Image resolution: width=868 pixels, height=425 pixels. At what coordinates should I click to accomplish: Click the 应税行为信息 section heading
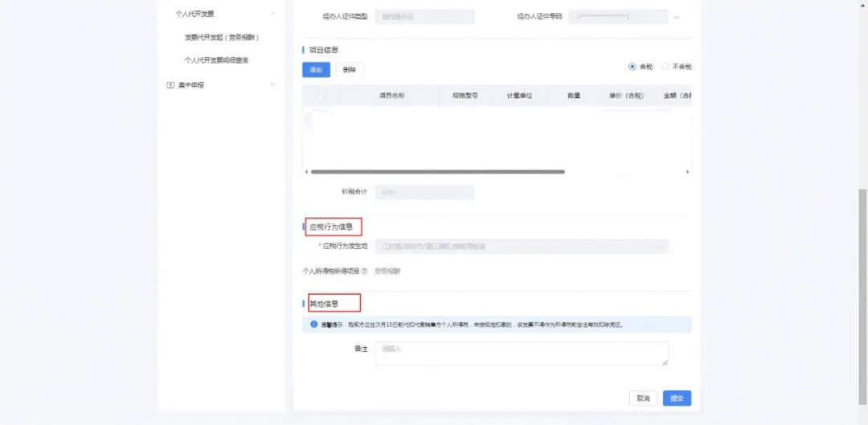click(330, 227)
